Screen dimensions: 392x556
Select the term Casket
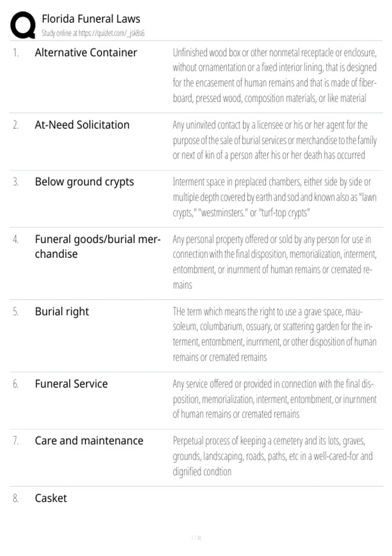(x=51, y=498)
